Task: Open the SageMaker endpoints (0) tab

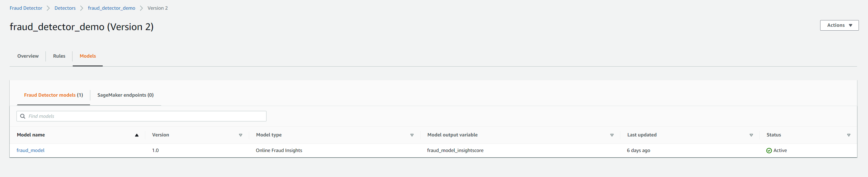Action: 125,95
